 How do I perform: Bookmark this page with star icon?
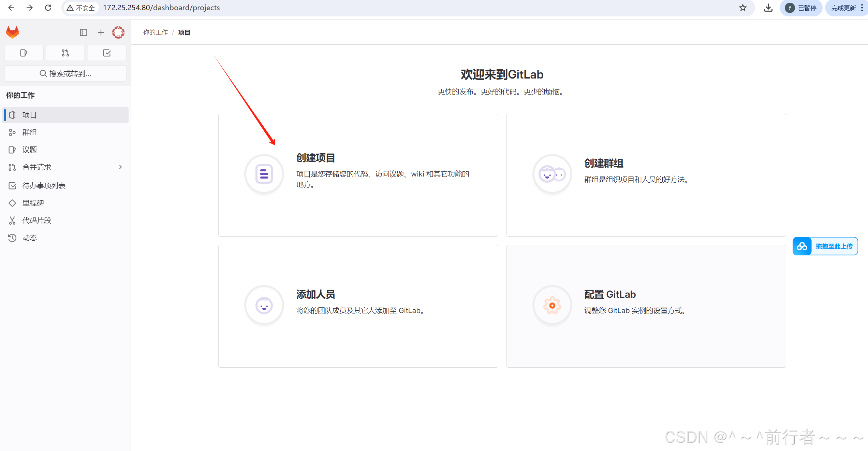click(743, 8)
